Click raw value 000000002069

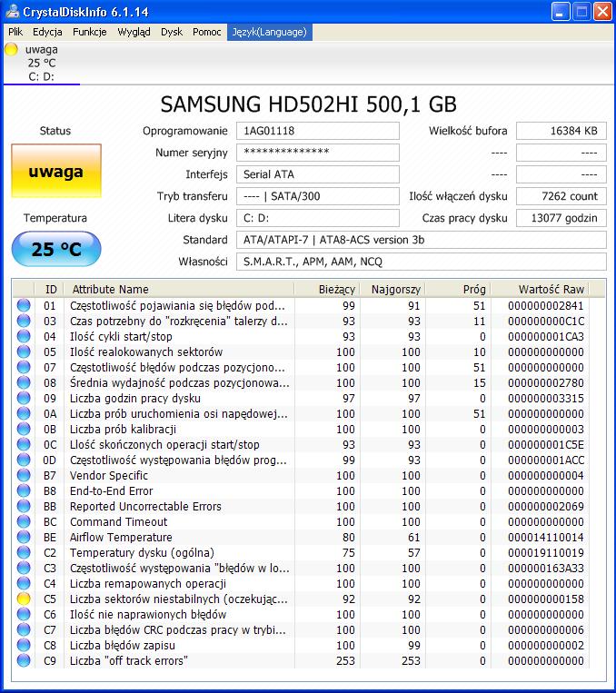pyautogui.click(x=546, y=506)
